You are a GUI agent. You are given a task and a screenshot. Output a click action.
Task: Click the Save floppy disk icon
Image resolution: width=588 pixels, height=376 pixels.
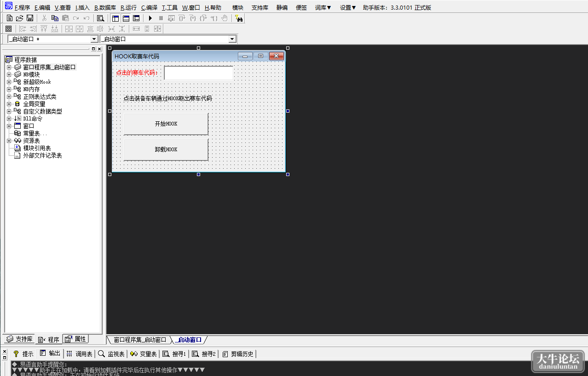29,18
